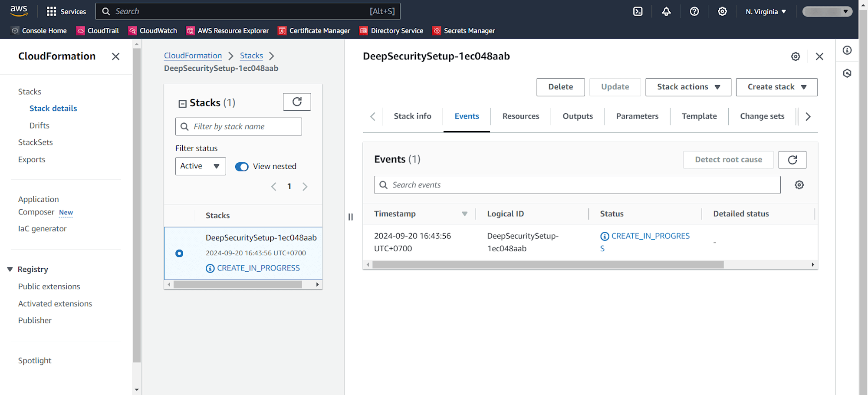Open the CloudShell terminal icon

click(x=638, y=11)
